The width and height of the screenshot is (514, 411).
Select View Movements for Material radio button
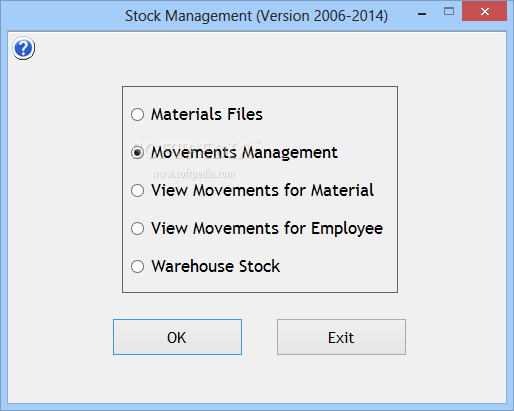137,190
